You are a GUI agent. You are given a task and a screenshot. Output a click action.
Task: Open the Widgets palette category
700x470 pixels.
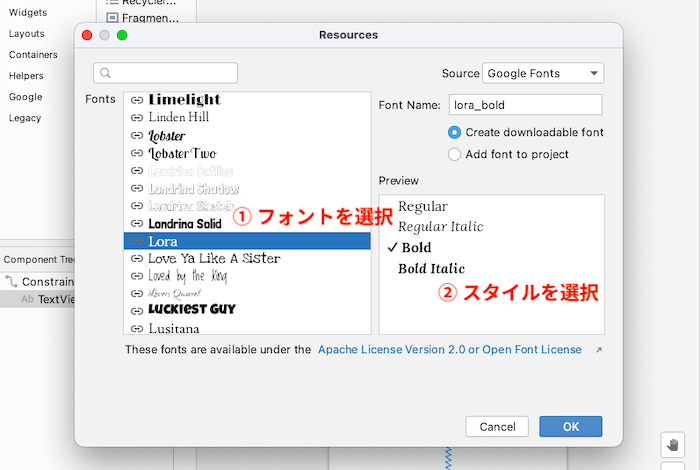pos(28,12)
